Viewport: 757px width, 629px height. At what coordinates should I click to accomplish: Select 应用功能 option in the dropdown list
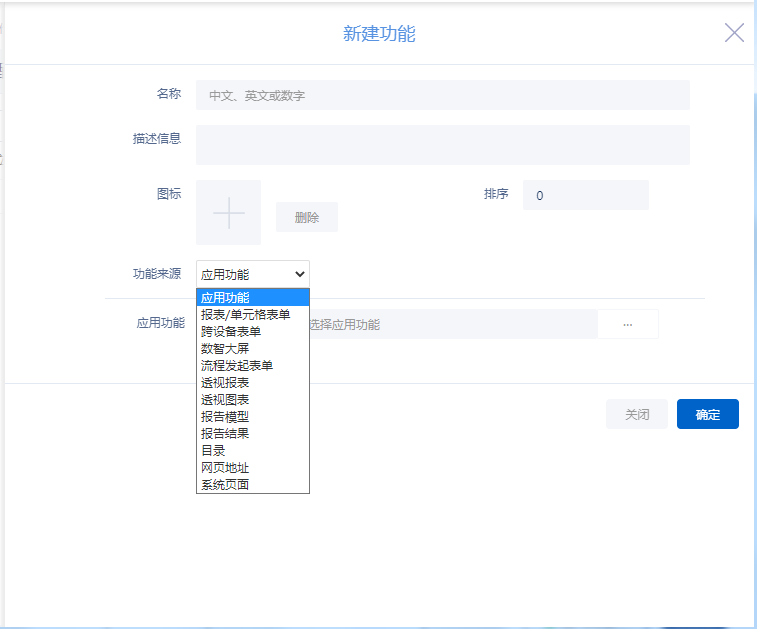(253, 297)
